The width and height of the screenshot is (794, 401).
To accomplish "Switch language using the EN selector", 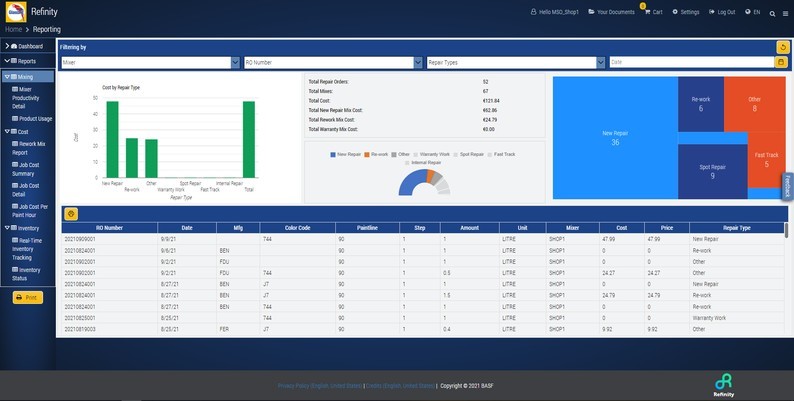I will pos(752,12).
